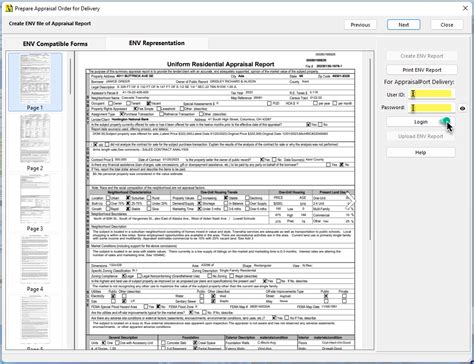The height and width of the screenshot is (364, 474).
Task: Open Help in delivery panel
Action: coord(421,152)
